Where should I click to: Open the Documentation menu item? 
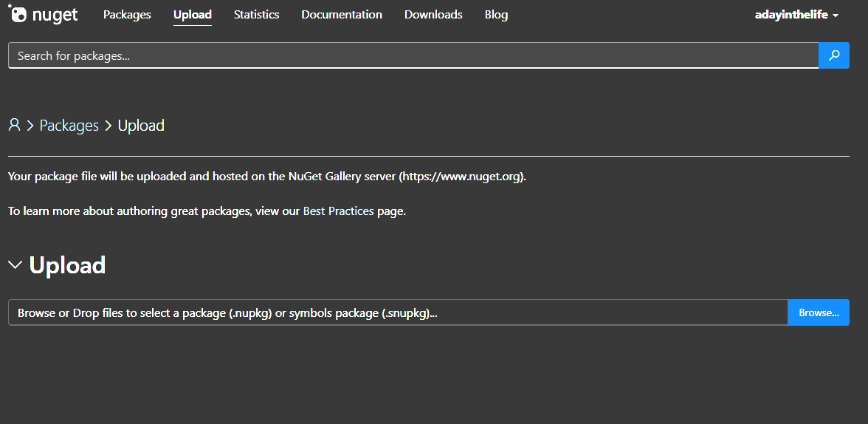(342, 15)
